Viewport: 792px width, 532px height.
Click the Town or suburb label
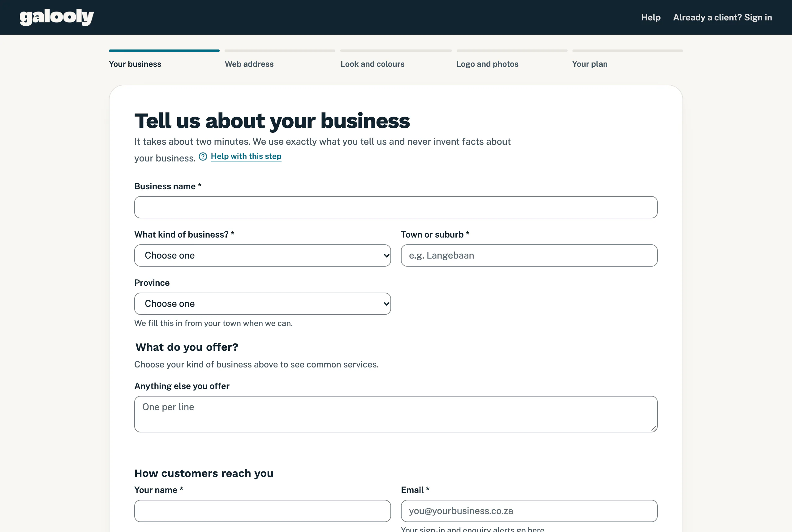435,234
